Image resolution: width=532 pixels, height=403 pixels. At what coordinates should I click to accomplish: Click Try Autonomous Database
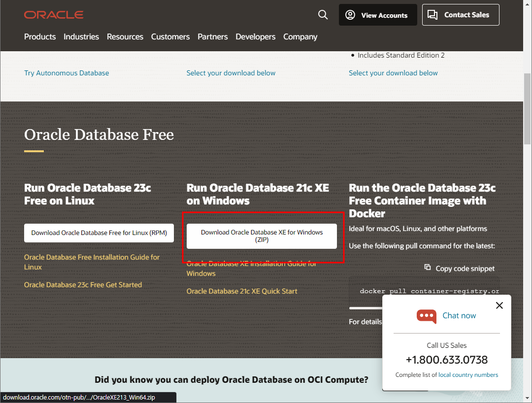pyautogui.click(x=66, y=72)
